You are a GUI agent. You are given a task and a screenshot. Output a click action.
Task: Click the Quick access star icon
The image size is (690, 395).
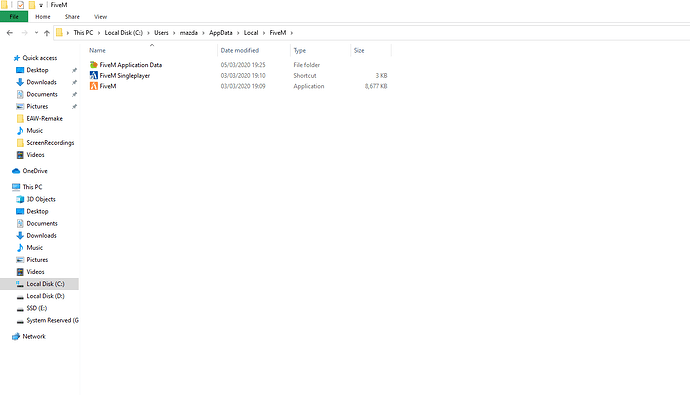click(x=17, y=58)
